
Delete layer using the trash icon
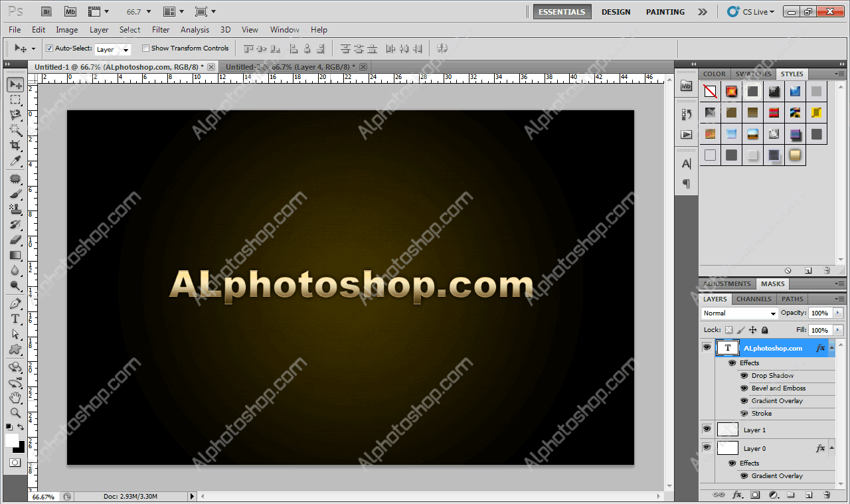click(x=827, y=495)
